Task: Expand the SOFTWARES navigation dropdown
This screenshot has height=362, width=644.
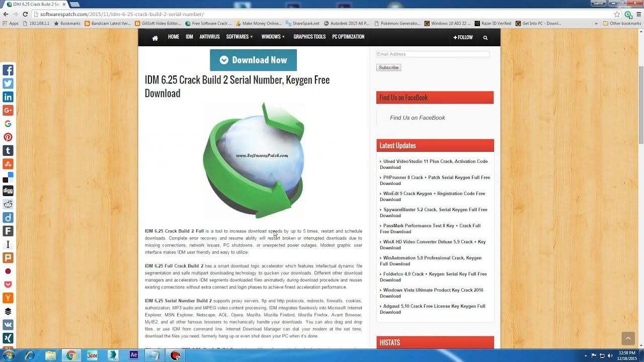Action: coord(239,37)
